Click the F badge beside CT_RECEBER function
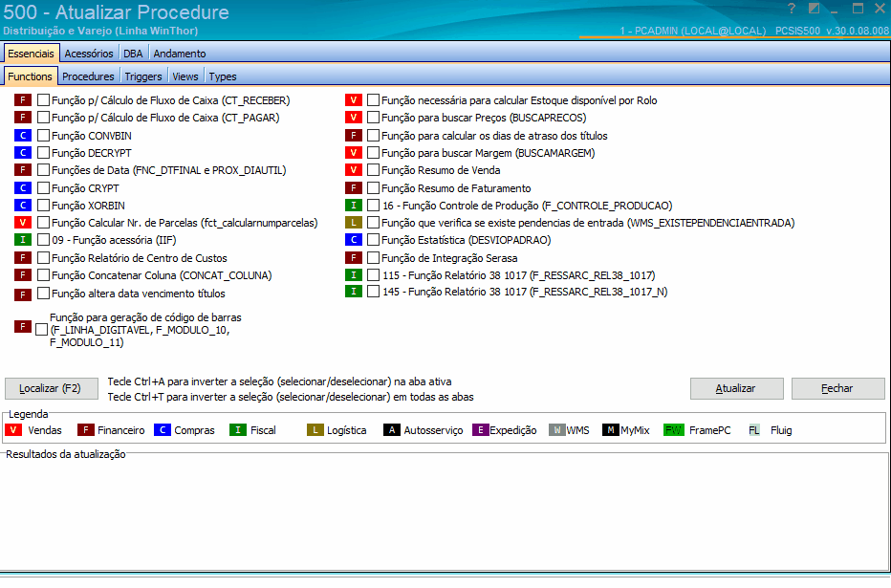The width and height of the screenshot is (891, 588). coord(23,100)
